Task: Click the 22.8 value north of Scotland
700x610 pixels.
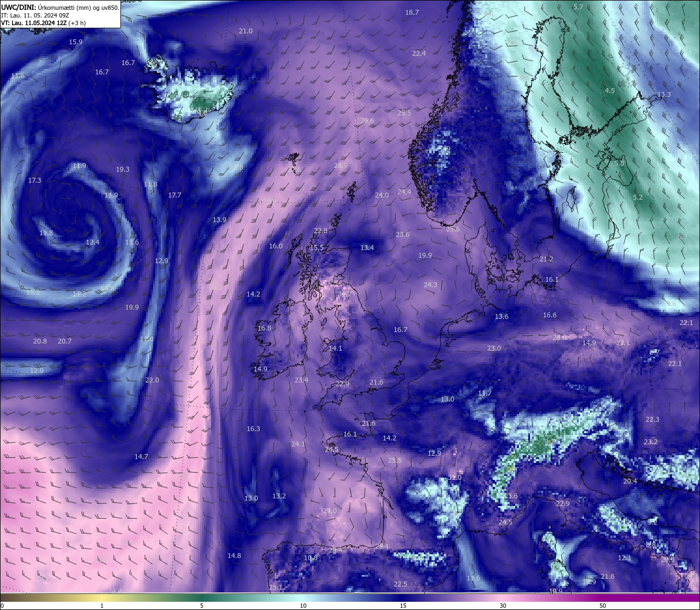Action: click(x=320, y=231)
